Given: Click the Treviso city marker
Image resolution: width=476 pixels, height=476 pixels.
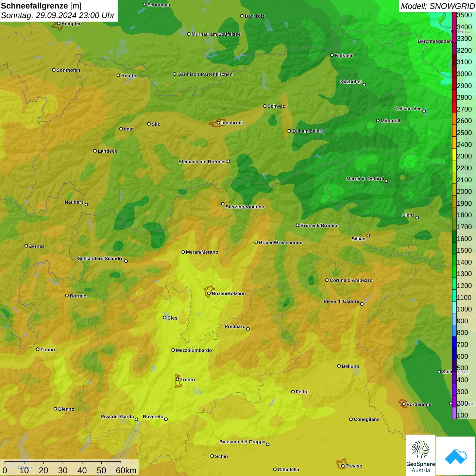Looking at the screenshot, I should pos(343,466).
